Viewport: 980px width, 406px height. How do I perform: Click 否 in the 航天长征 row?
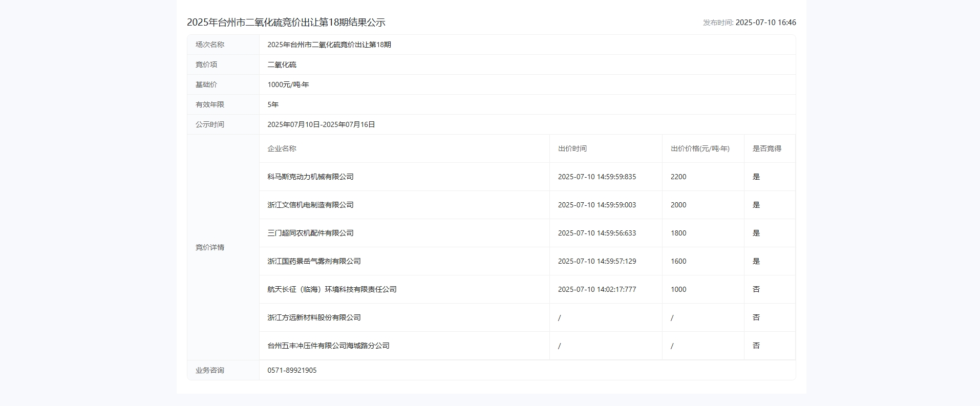pyautogui.click(x=756, y=289)
